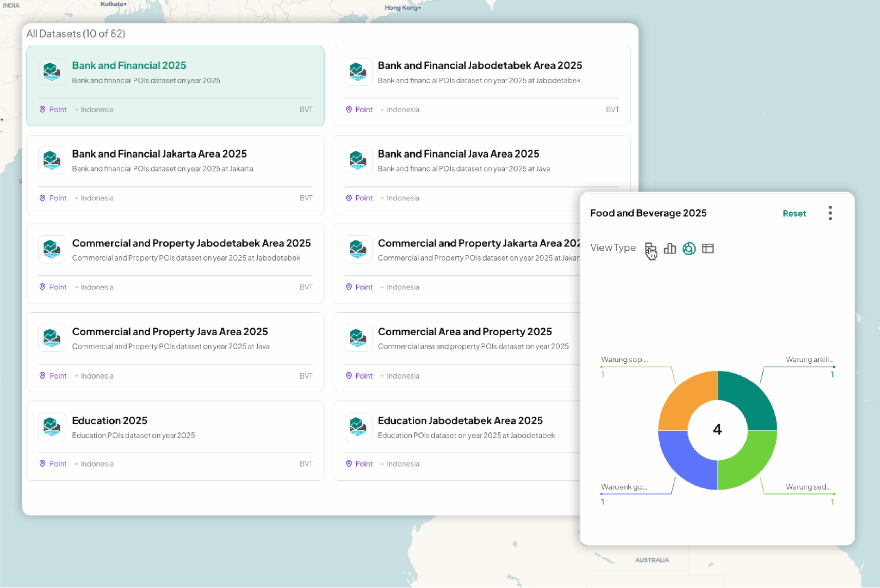Click Point pin icon in Commercial Property Jabodetabek card
880x588 pixels.
pos(42,287)
